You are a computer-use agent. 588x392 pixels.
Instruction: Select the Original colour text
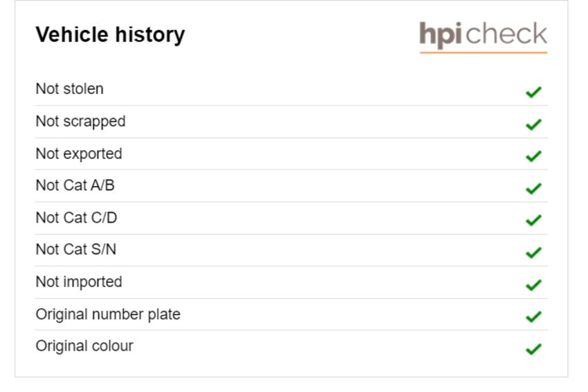point(84,346)
